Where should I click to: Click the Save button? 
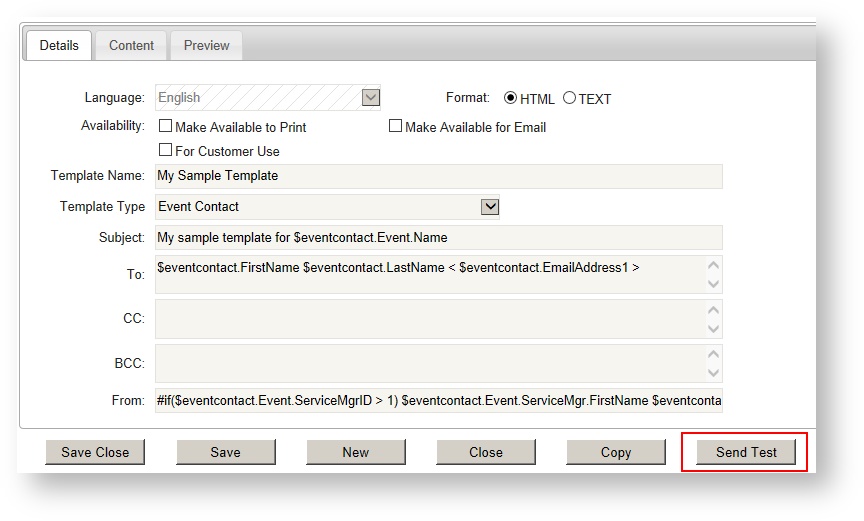click(x=225, y=452)
